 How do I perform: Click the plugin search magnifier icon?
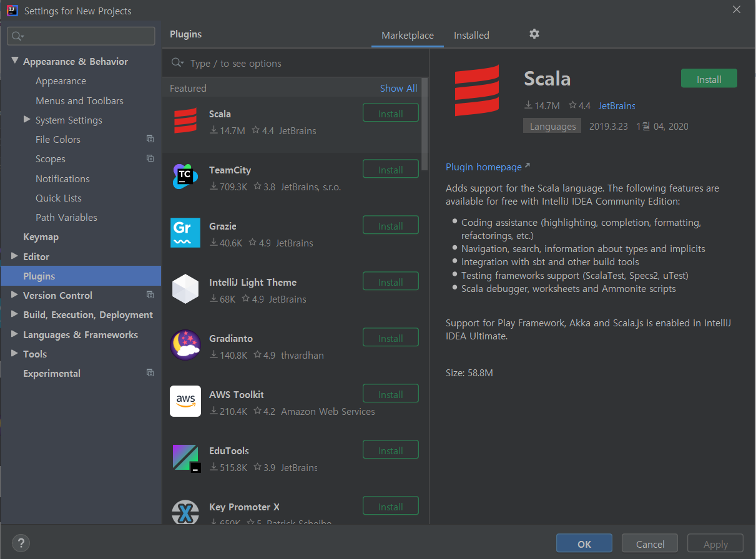pyautogui.click(x=177, y=63)
